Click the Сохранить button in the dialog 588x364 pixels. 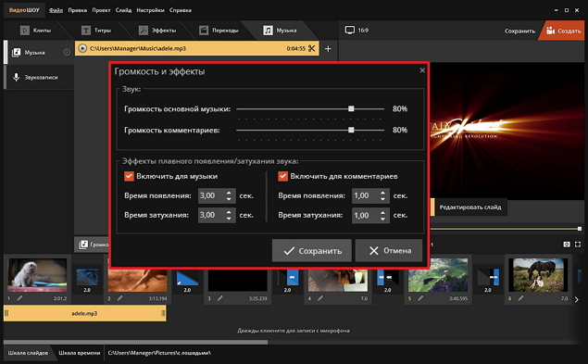pos(312,251)
